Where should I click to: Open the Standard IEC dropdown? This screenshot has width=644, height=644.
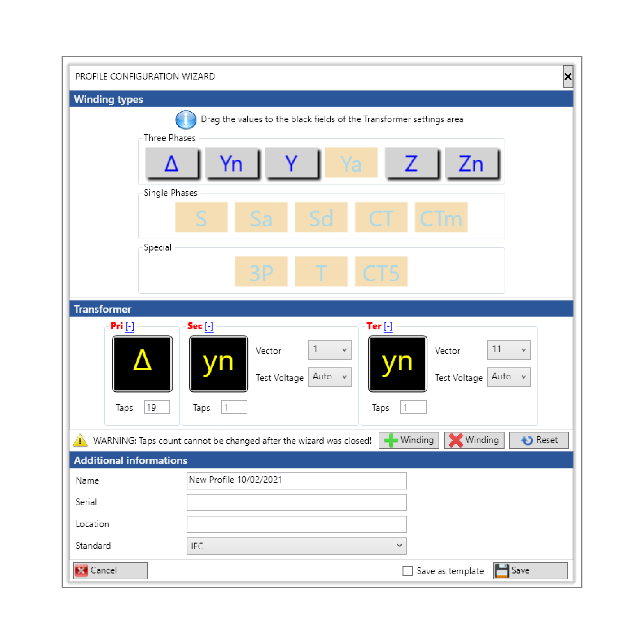(x=297, y=546)
